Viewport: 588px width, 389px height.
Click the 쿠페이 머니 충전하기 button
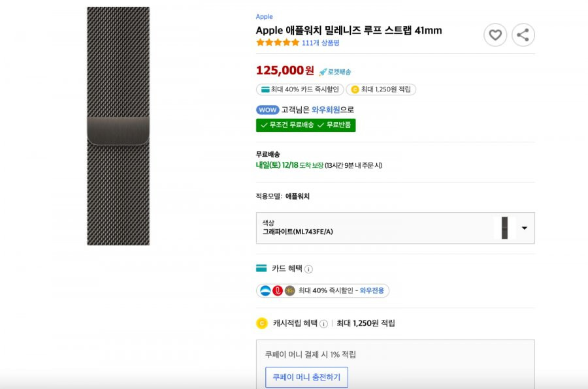tap(306, 377)
